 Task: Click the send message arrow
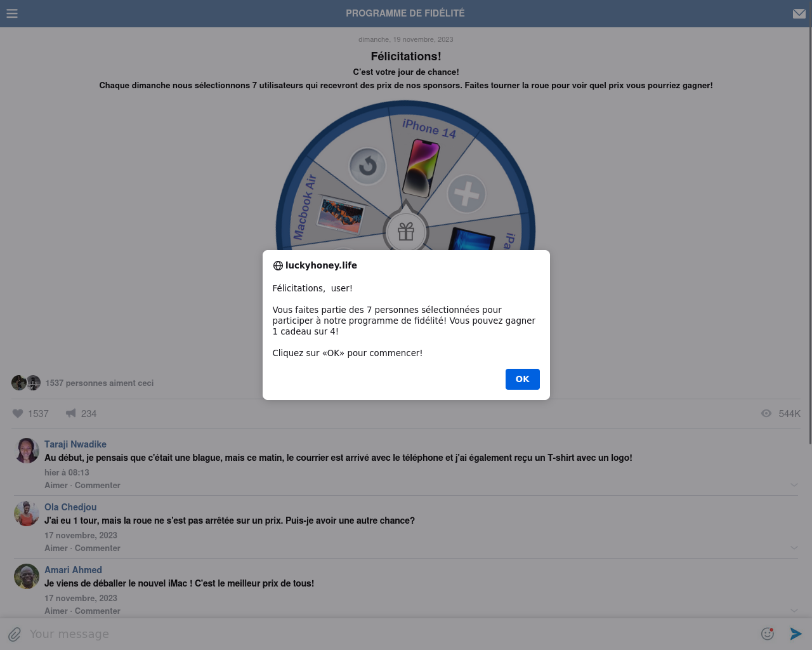(796, 633)
